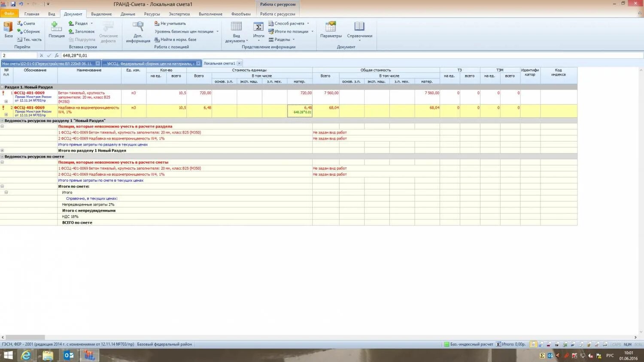Select total cost cell 7 560,00 in row 1
The image size is (644, 362).
[325, 97]
